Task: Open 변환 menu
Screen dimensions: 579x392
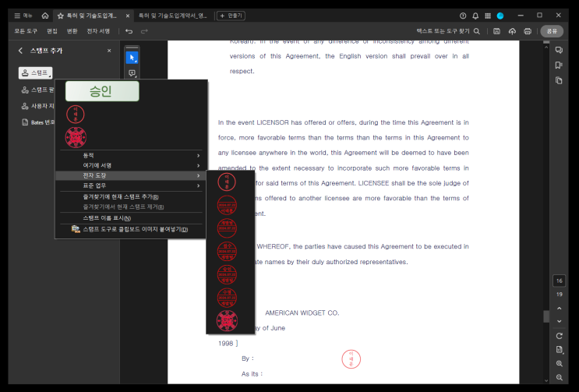Action: pos(72,31)
